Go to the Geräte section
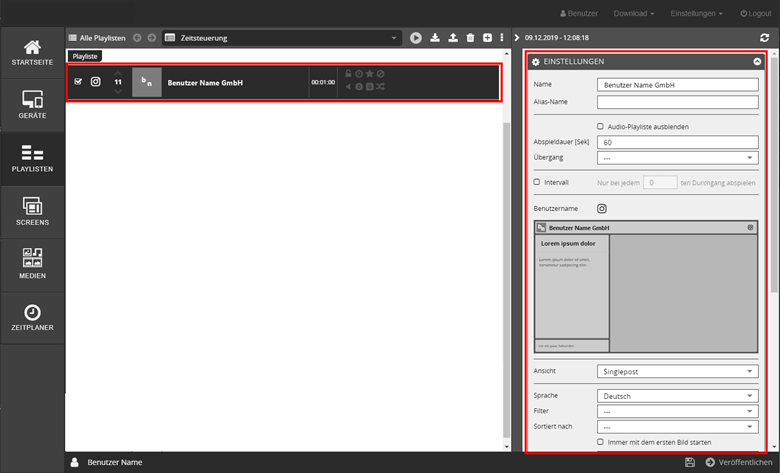The image size is (780, 473). pos(32,105)
